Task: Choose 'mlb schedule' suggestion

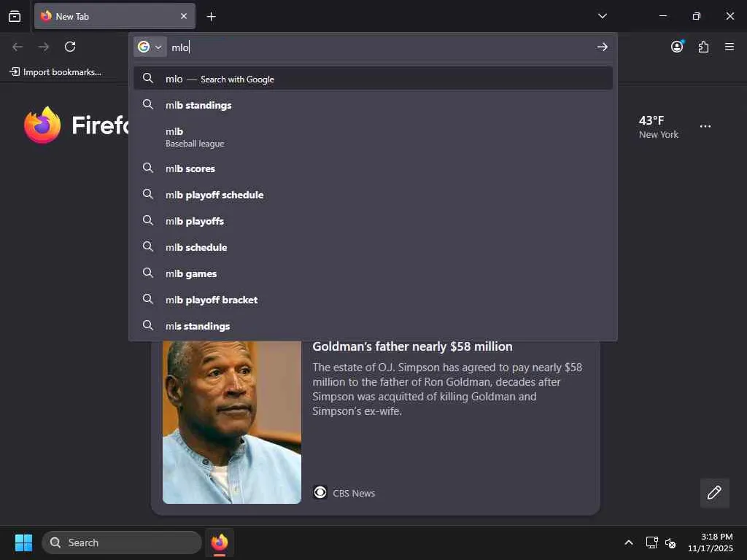Action: pos(373,246)
